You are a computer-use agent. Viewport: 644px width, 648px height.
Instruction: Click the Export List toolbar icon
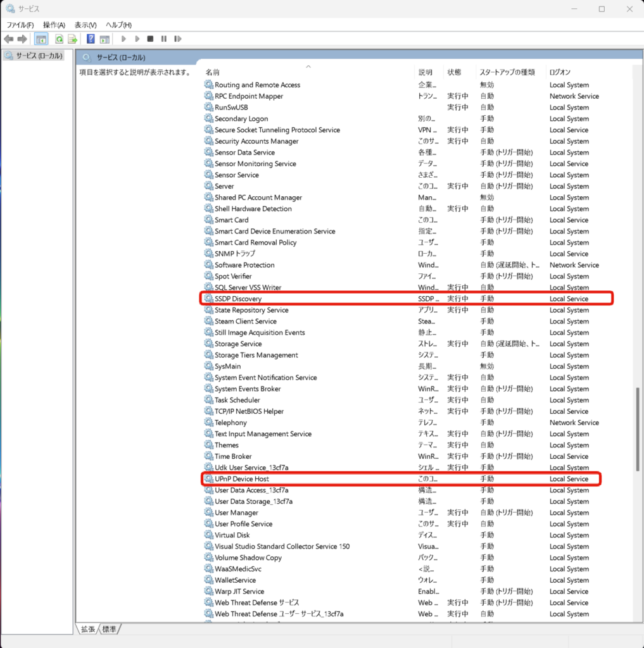tap(72, 39)
